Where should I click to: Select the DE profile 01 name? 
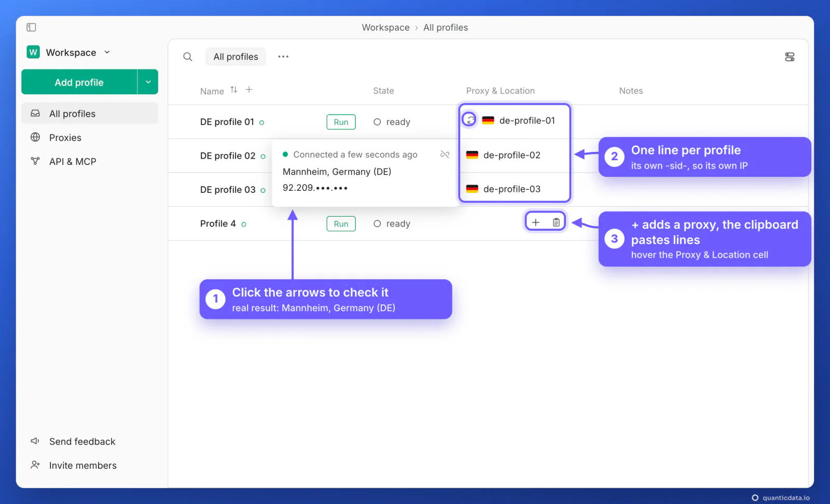point(227,122)
